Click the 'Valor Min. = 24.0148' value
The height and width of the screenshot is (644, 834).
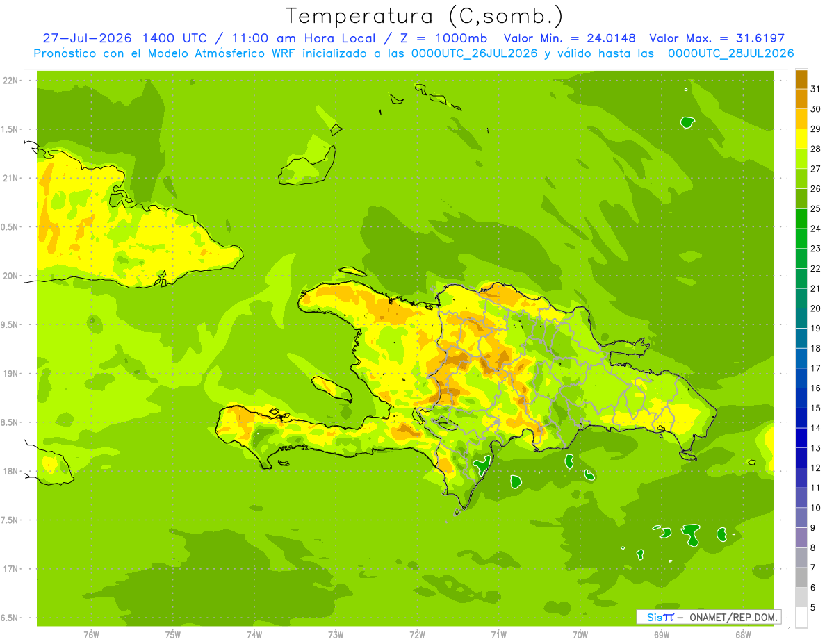point(570,38)
